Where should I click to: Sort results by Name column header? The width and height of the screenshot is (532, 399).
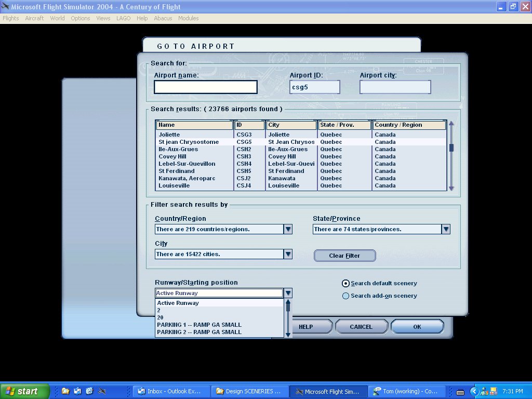click(194, 125)
